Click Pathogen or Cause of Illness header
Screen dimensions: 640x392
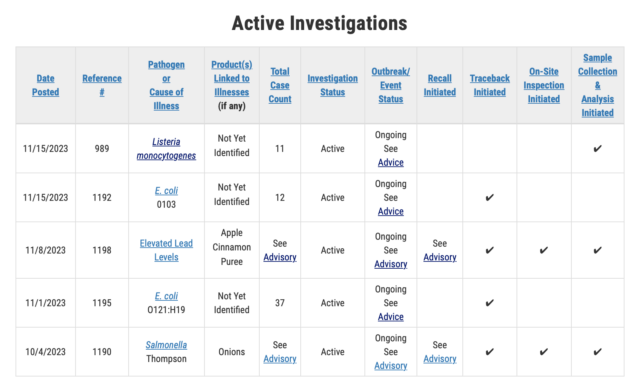[x=166, y=85]
